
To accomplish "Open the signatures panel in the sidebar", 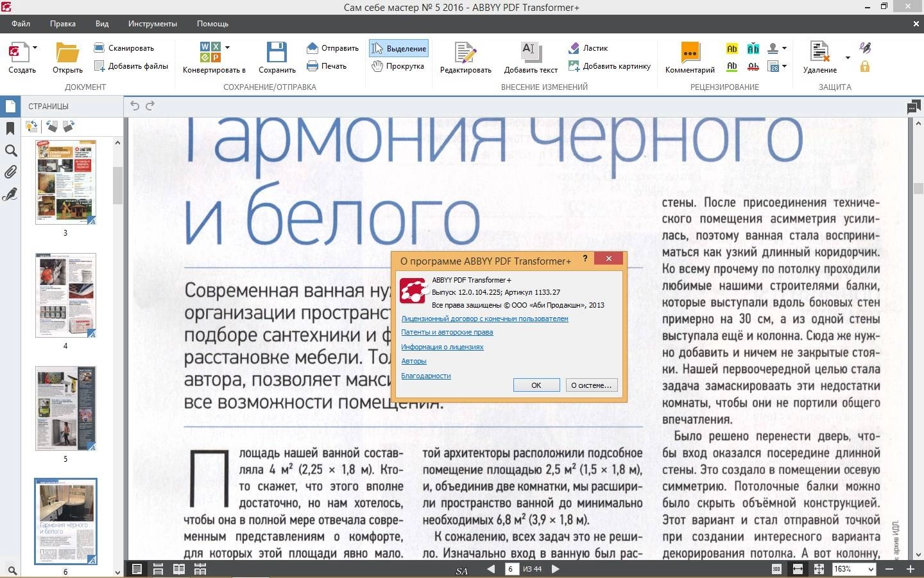I will coord(10,194).
